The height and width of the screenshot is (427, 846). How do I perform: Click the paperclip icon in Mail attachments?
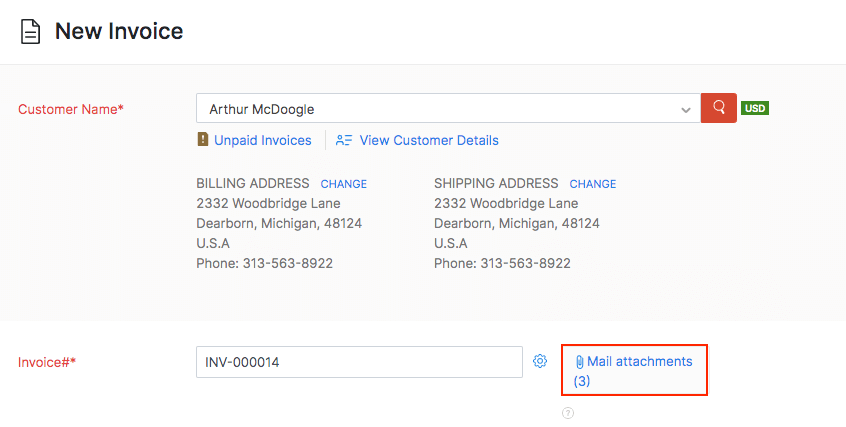(579, 362)
